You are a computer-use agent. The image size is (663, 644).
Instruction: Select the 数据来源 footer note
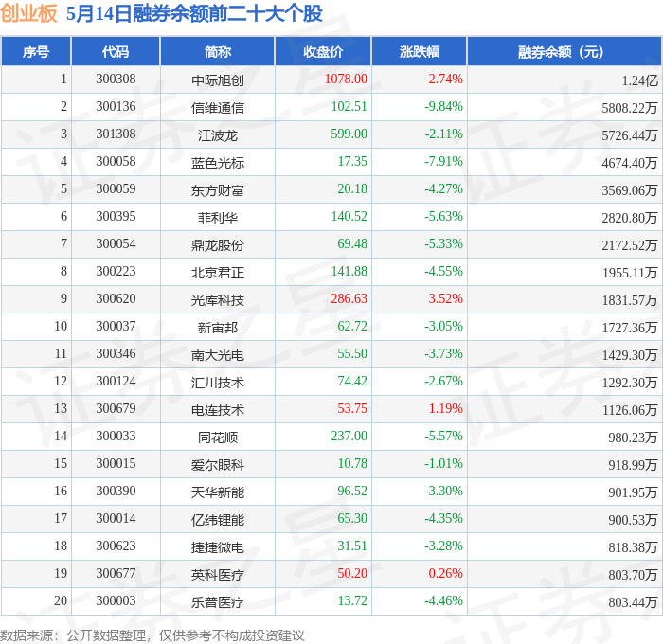click(152, 635)
